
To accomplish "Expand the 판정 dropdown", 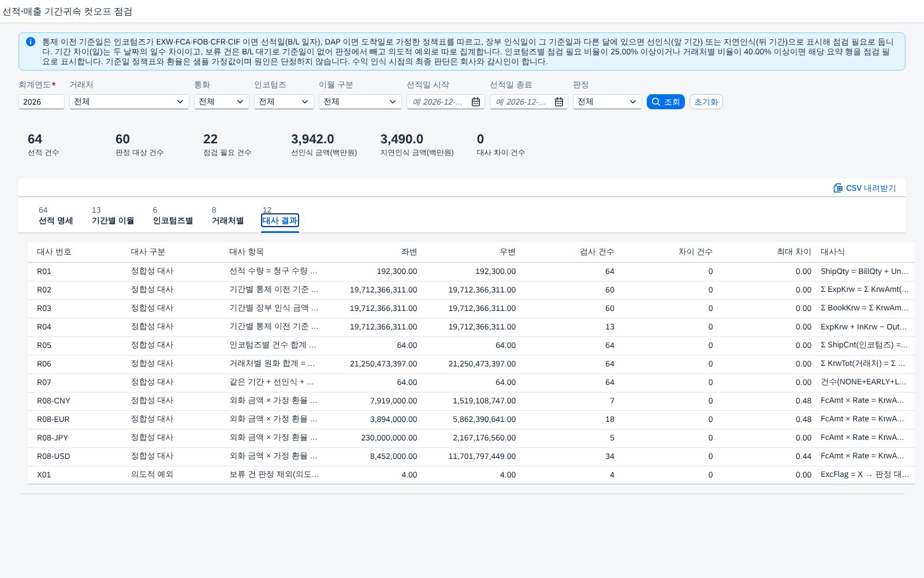I will click(x=633, y=102).
